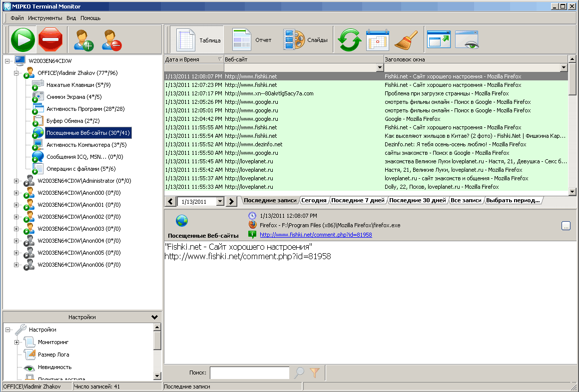Sort by Дата и Время column header
The width and height of the screenshot is (579, 392).
[194, 59]
